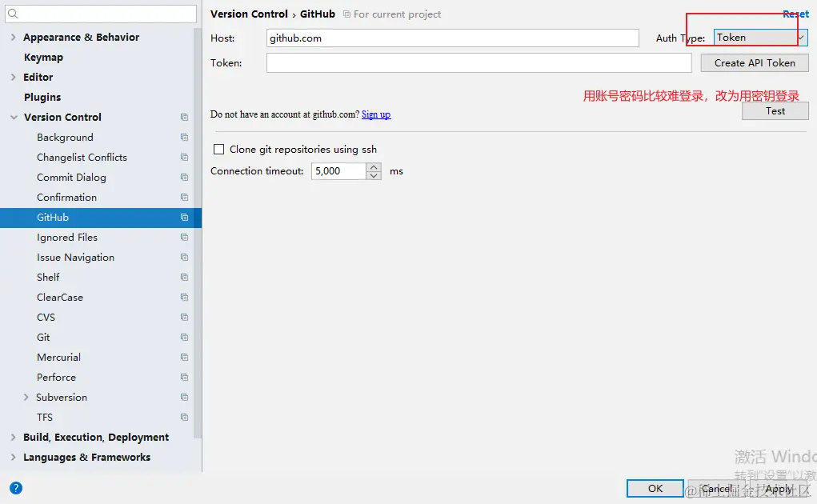This screenshot has width=817, height=504.
Task: Collapse the Version Control section
Action: pyautogui.click(x=14, y=117)
